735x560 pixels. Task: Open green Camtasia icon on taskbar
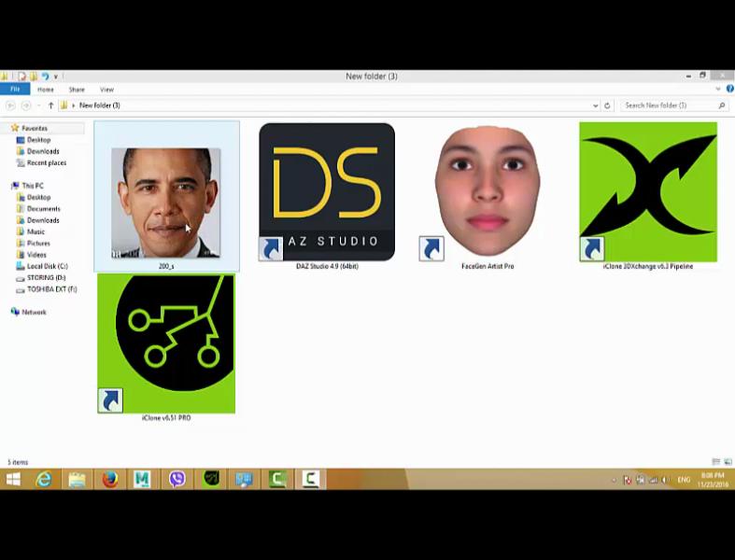277,479
